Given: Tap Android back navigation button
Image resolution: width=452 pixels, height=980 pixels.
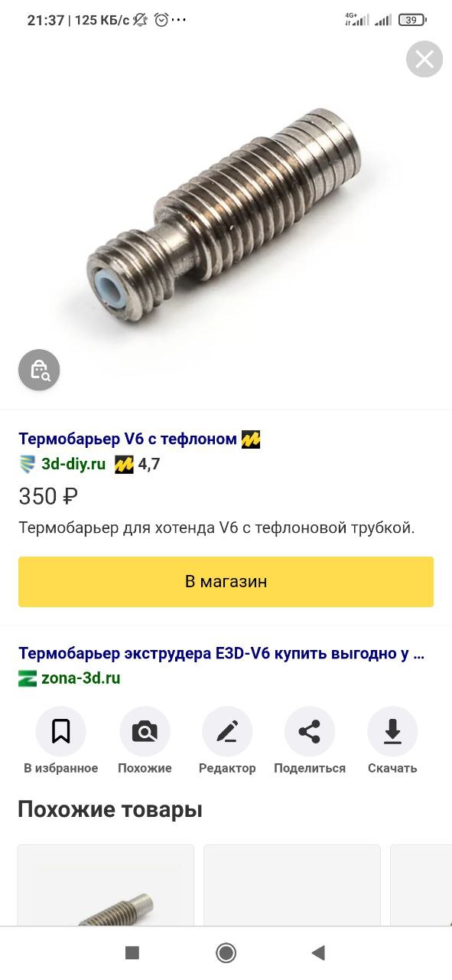Looking at the screenshot, I should pos(319,952).
